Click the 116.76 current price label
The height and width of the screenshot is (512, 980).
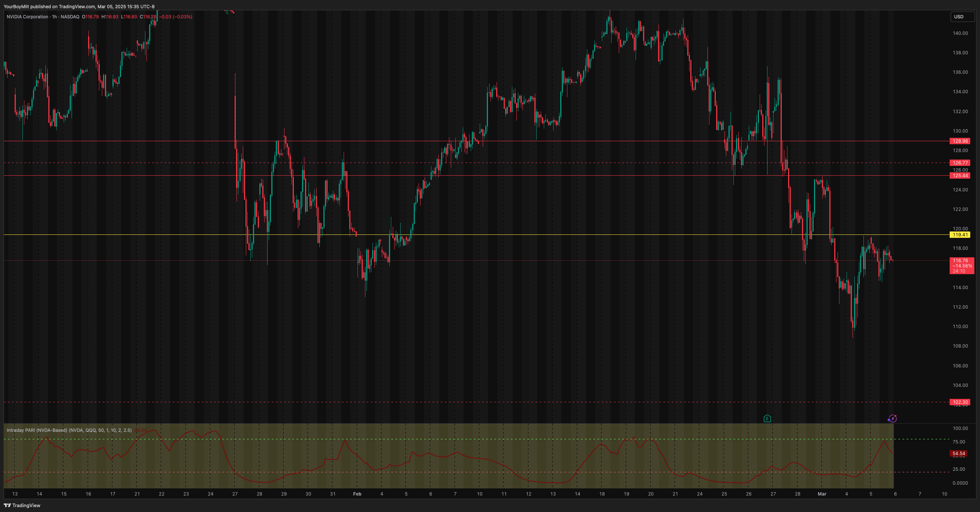(960, 261)
